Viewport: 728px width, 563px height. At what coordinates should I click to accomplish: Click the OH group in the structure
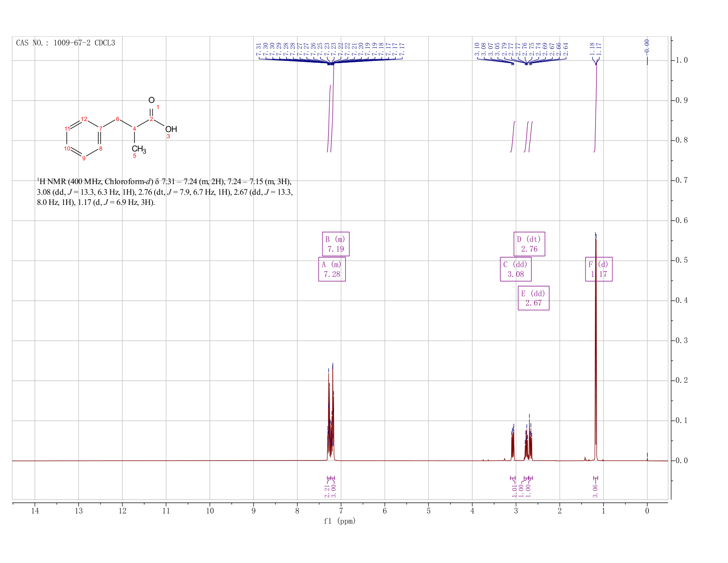[x=171, y=129]
